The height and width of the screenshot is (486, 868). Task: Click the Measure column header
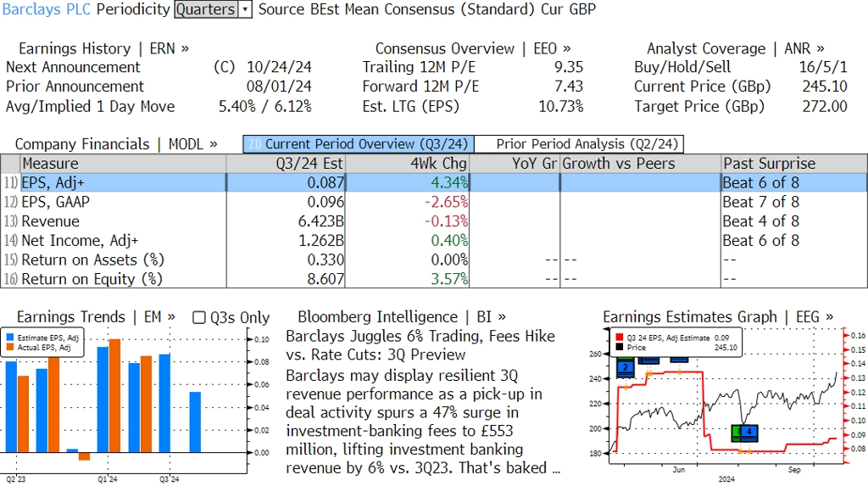(x=123, y=164)
